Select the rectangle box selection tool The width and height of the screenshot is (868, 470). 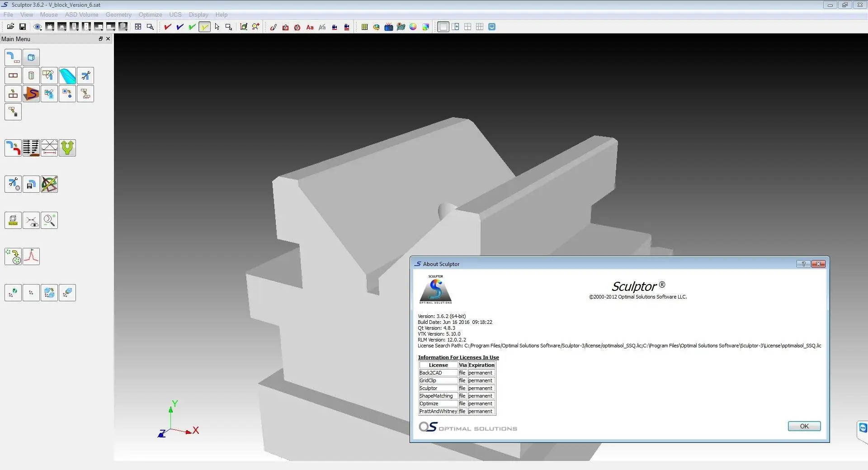(x=229, y=27)
